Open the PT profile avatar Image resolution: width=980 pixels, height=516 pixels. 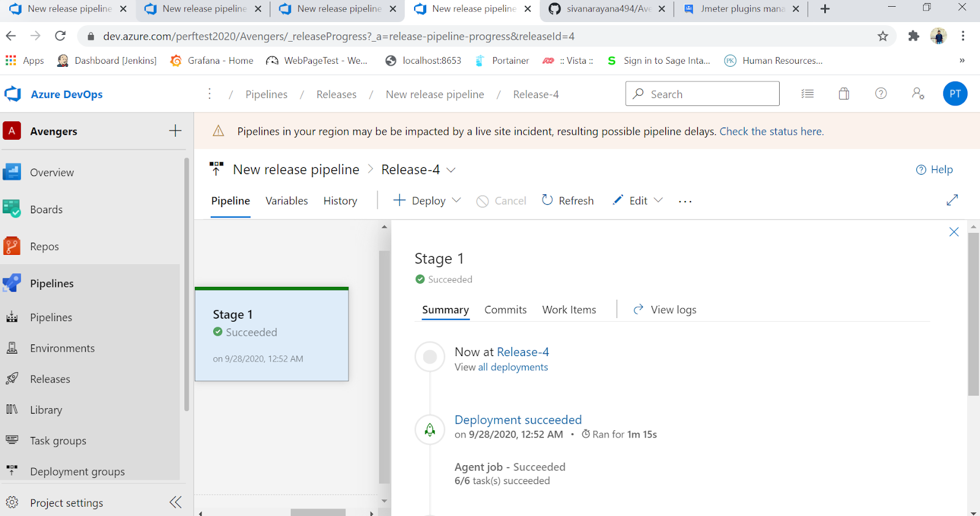pyautogui.click(x=955, y=94)
